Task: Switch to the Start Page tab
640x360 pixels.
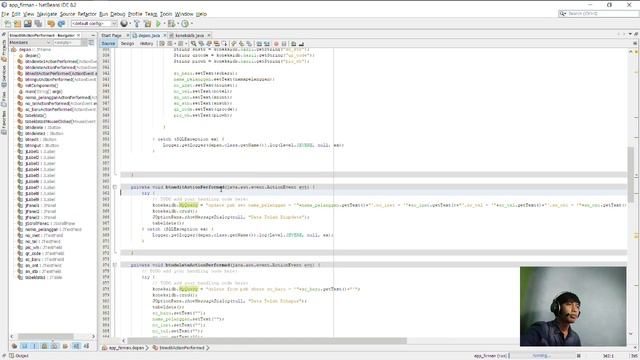Action: point(111,36)
